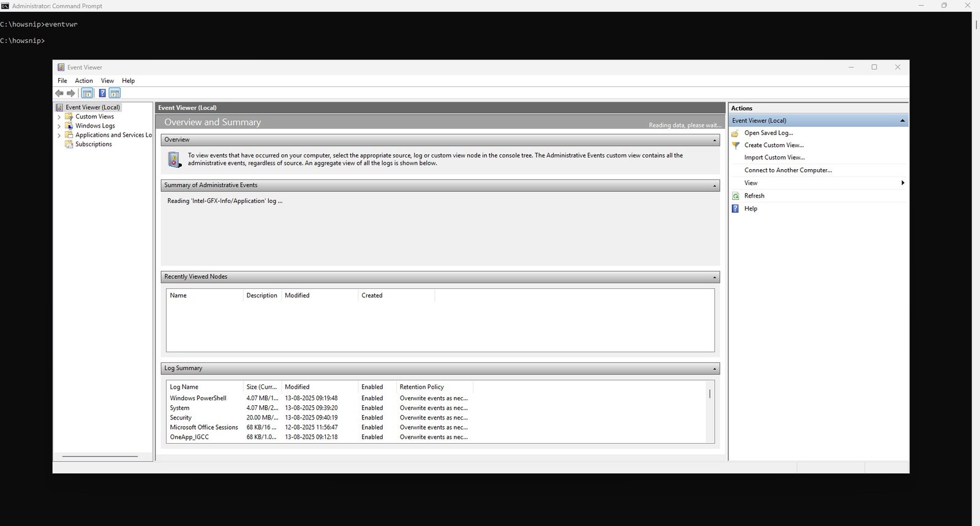
Task: Open the Help menu in the menu bar
Action: click(128, 81)
